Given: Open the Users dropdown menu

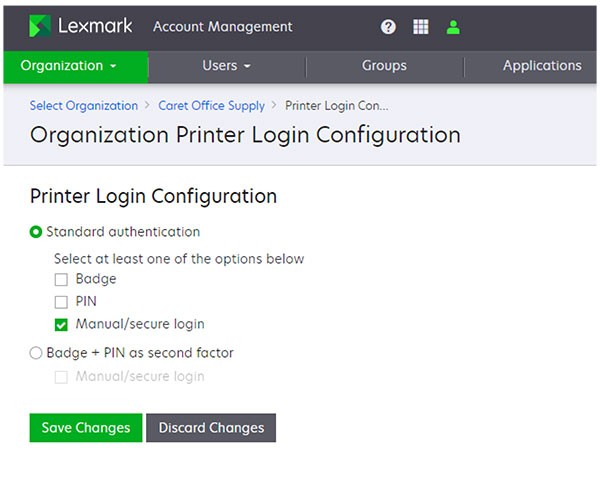Looking at the screenshot, I should coord(226,66).
